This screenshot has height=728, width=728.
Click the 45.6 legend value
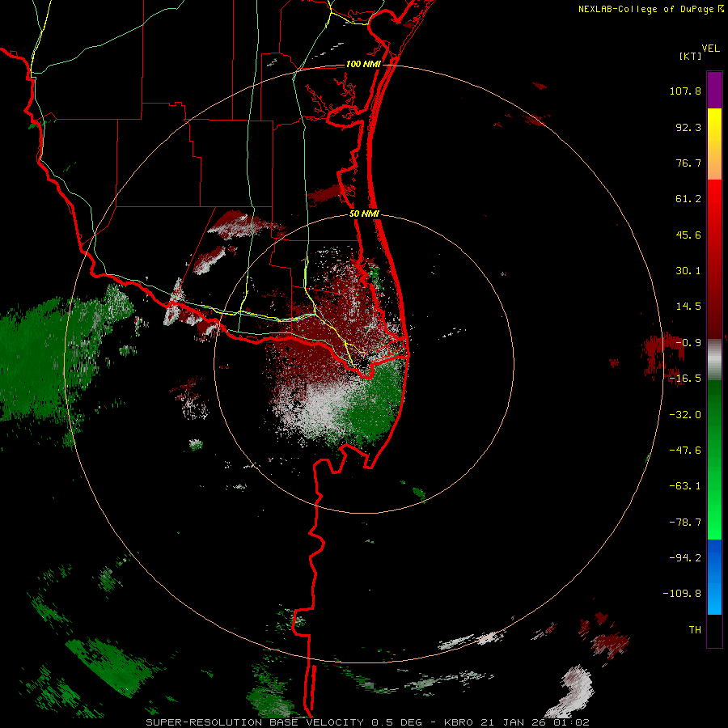tap(688, 235)
